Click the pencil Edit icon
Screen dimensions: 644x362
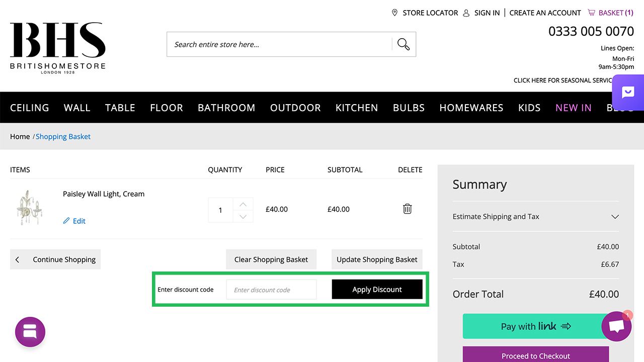click(66, 221)
